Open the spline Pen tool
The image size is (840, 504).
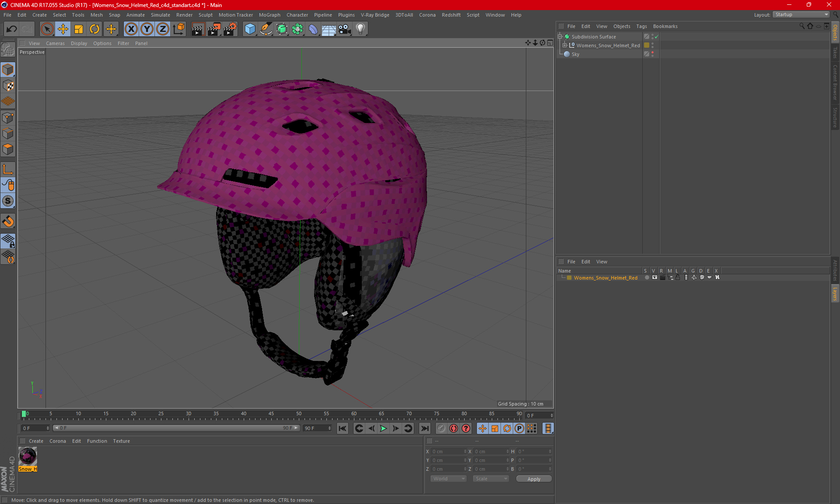tap(266, 29)
